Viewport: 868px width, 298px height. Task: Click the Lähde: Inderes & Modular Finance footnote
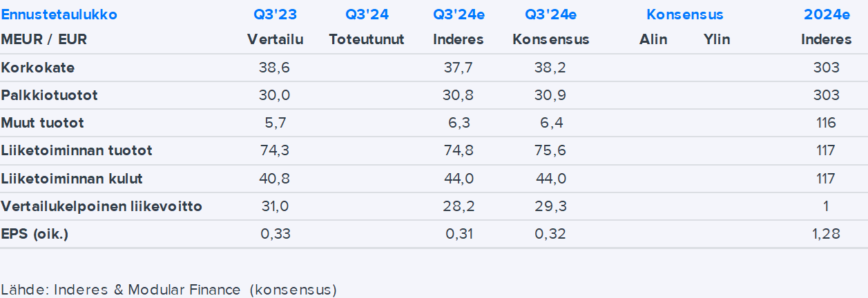point(168,289)
